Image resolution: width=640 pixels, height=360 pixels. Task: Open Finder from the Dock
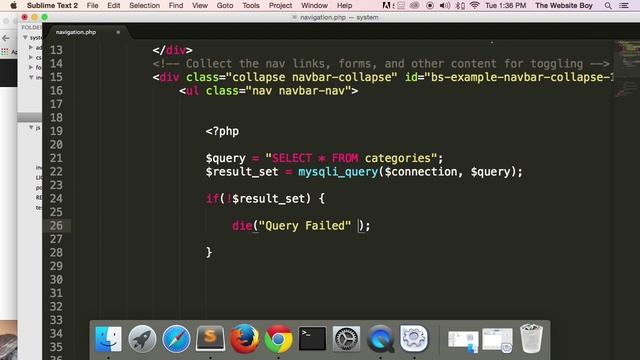108,338
